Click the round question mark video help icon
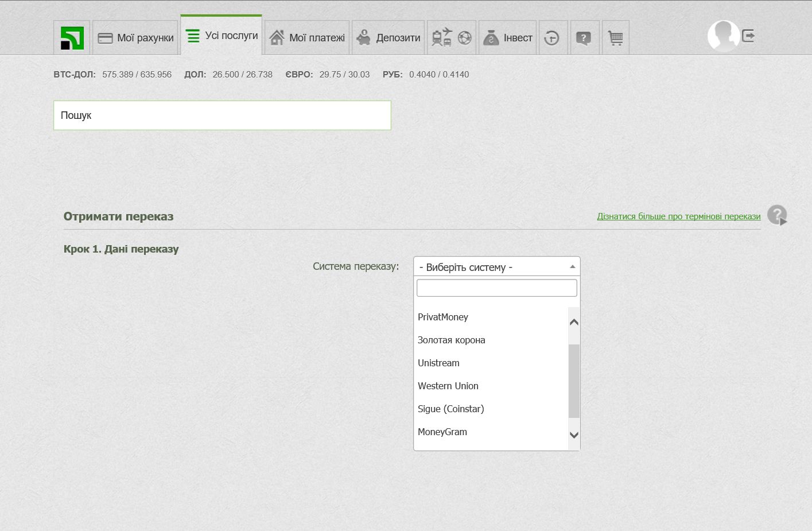This screenshot has height=531, width=812. (x=777, y=215)
